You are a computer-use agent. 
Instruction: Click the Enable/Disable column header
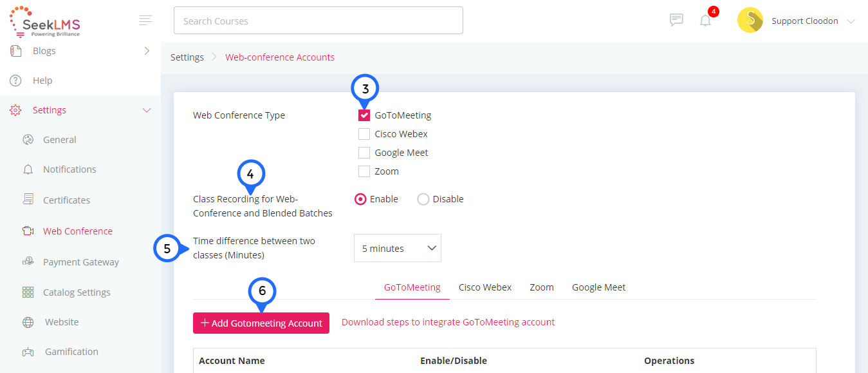click(x=454, y=361)
